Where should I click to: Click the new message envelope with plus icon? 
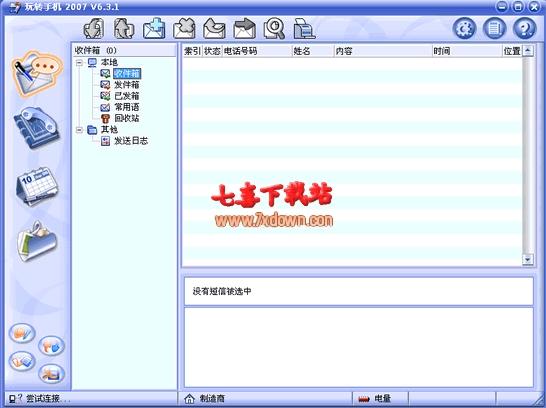154,29
